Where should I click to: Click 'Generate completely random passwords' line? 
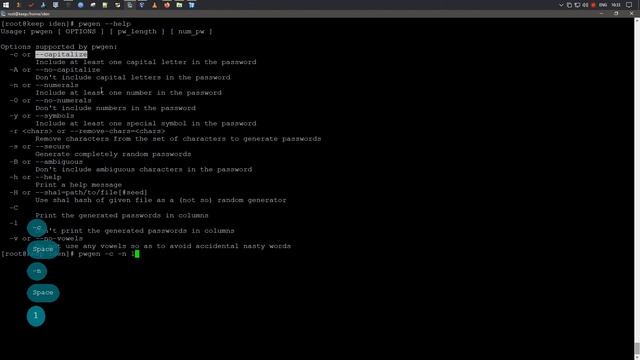point(113,154)
